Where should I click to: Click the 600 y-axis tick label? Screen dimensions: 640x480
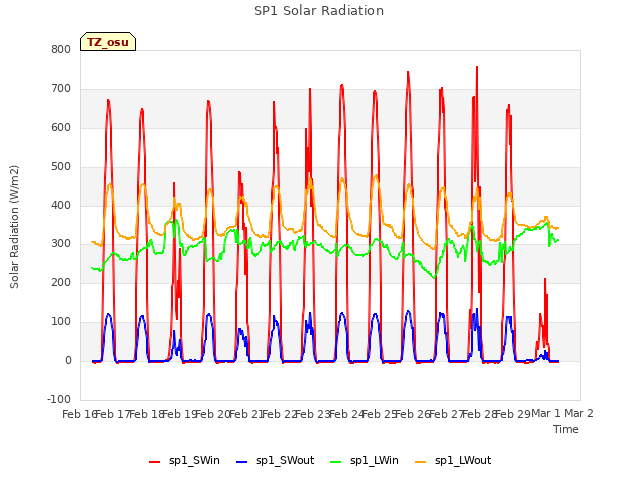tap(61, 127)
